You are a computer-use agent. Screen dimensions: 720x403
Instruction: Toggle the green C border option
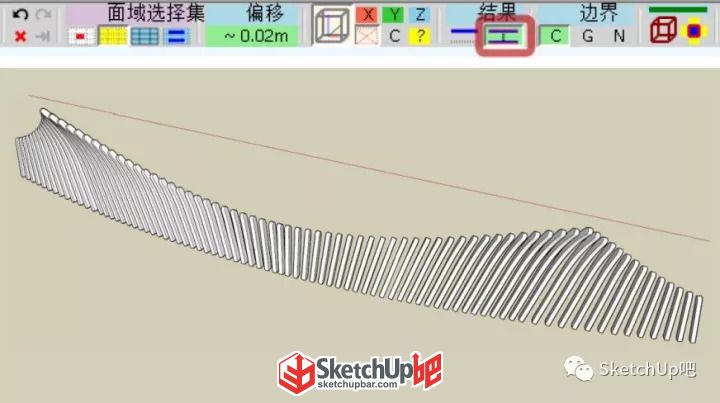[x=555, y=36]
